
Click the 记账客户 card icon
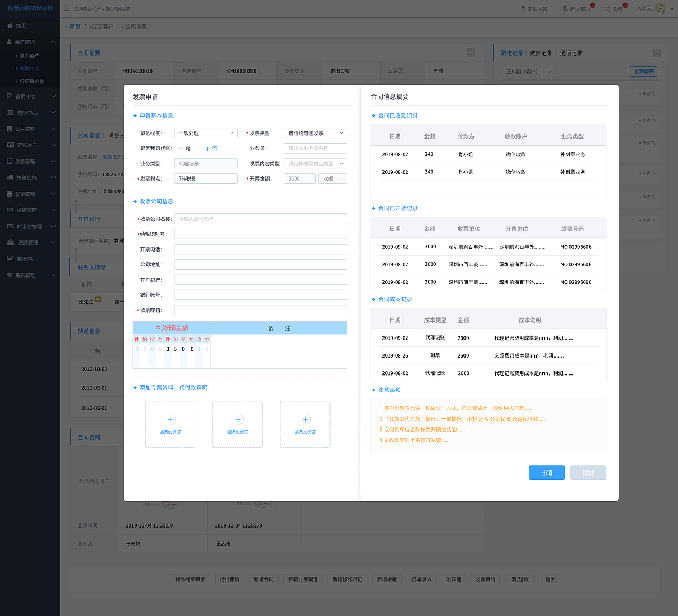(10, 145)
